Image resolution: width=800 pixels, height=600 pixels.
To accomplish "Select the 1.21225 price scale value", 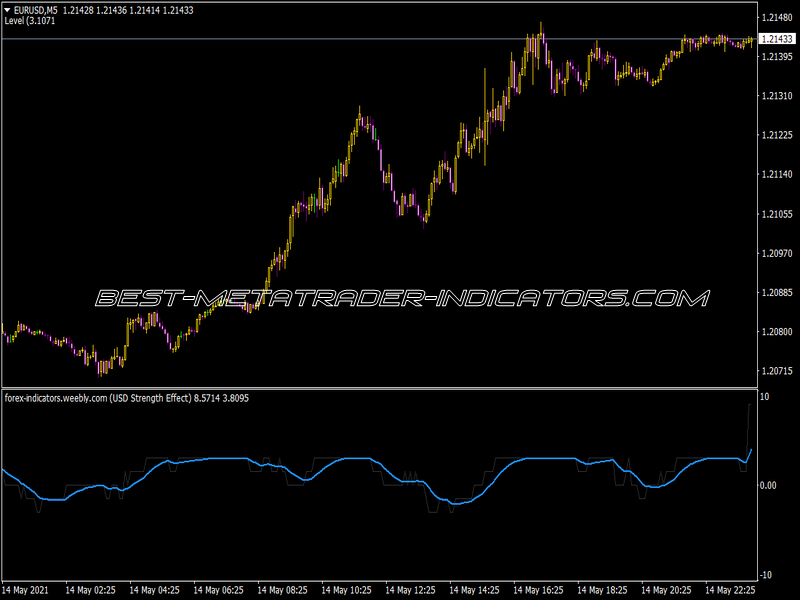I will [x=777, y=135].
